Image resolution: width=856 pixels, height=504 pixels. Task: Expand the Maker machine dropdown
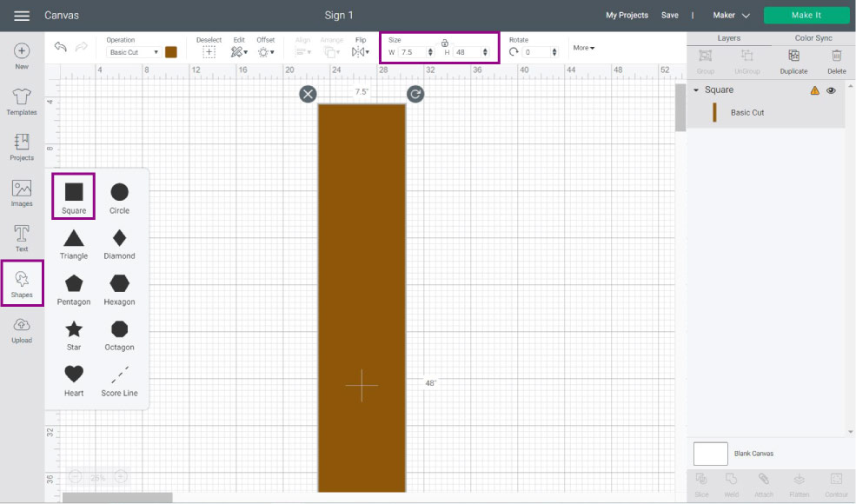coord(731,15)
